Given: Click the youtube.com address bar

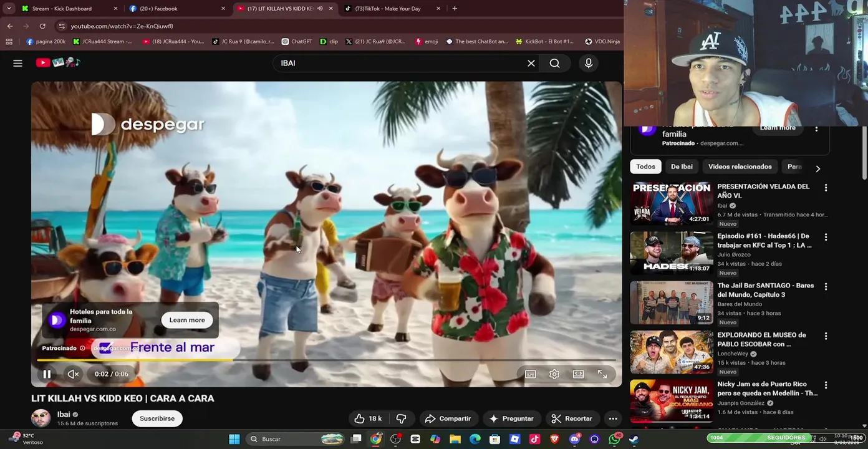Looking at the screenshot, I should [x=337, y=26].
